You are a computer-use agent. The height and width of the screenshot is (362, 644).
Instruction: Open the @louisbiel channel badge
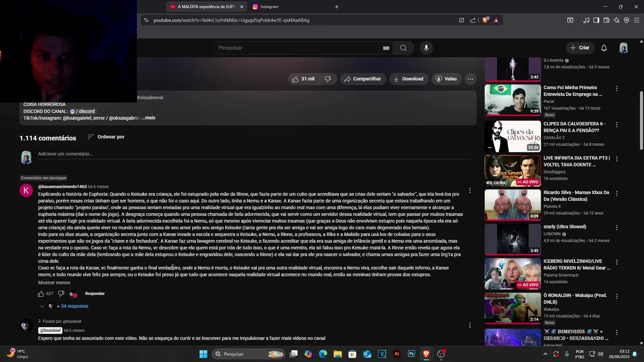(50, 330)
